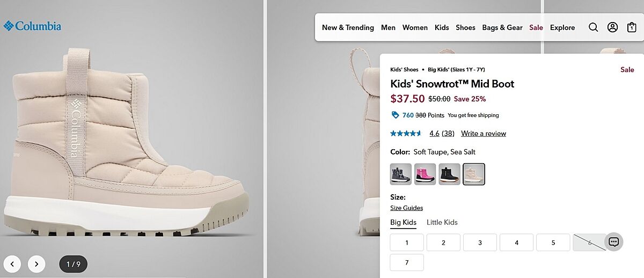Open the live chat bubble
The height and width of the screenshot is (278, 644).
[613, 242]
